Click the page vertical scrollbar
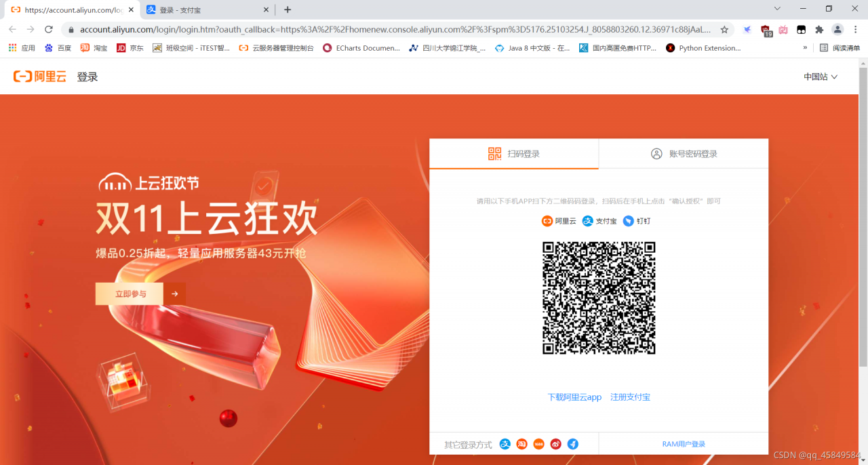 [x=863, y=217]
